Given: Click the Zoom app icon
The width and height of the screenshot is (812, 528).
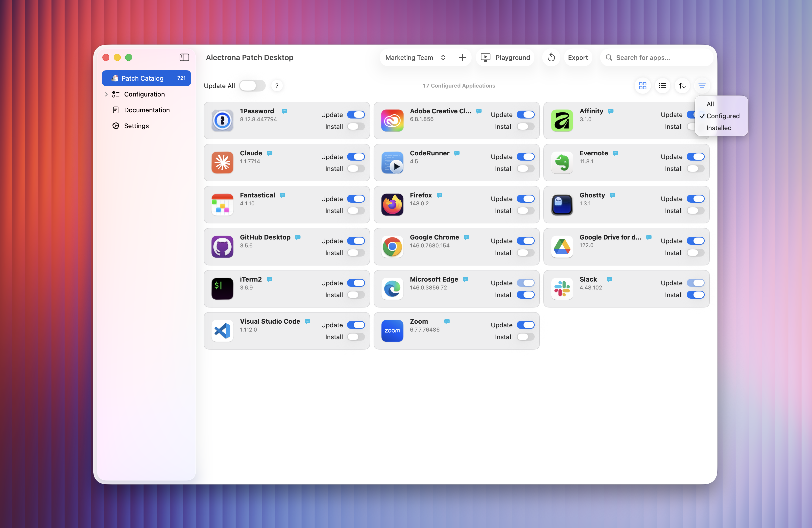Looking at the screenshot, I should [392, 331].
